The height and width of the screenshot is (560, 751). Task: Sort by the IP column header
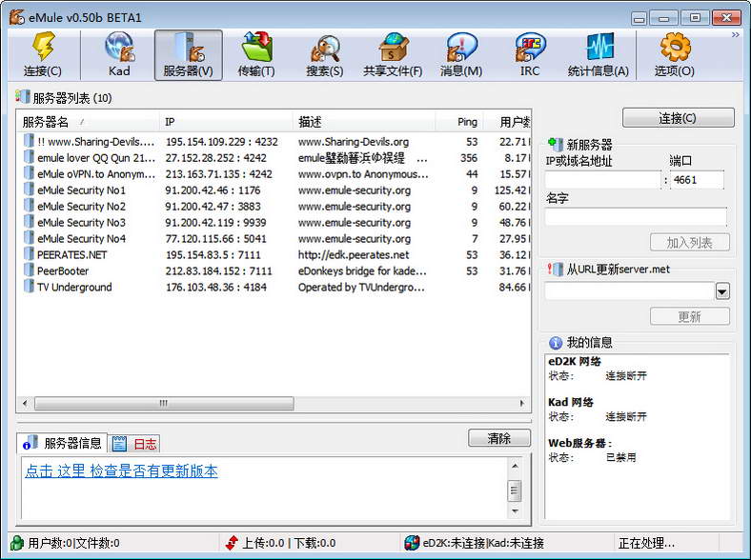(226, 122)
